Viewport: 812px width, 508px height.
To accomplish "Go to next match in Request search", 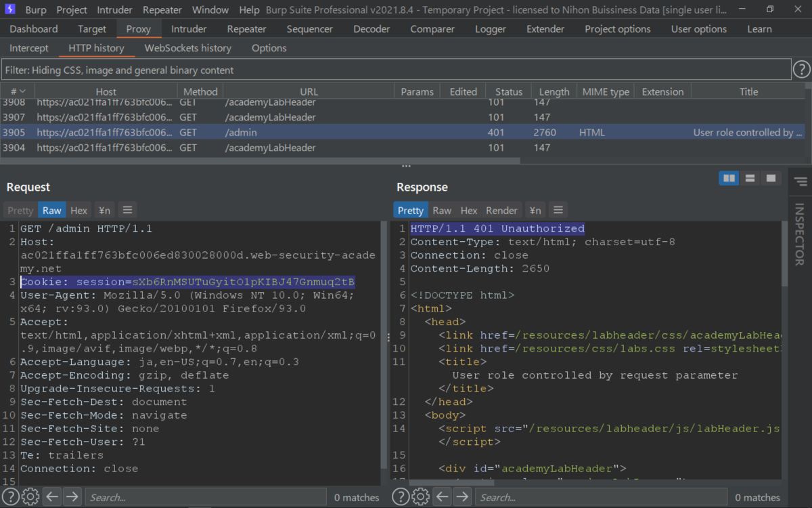I will pyautogui.click(x=72, y=496).
